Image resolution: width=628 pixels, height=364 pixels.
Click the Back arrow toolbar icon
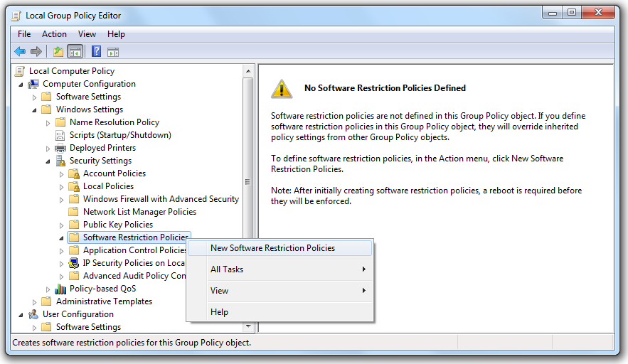pyautogui.click(x=20, y=52)
